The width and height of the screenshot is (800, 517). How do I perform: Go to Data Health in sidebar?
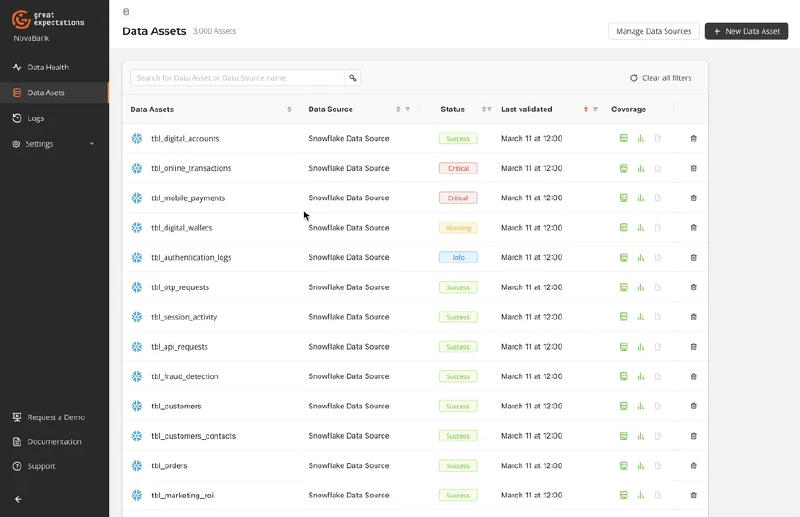(x=48, y=67)
